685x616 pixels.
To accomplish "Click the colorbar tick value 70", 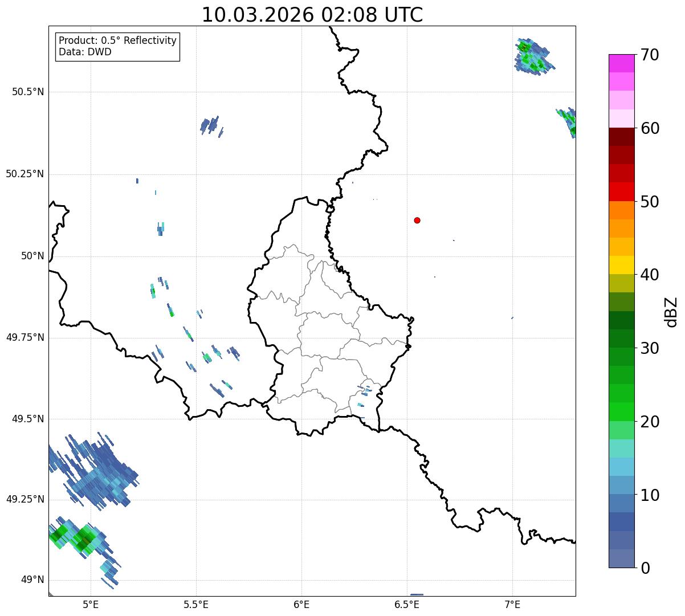I will pos(650,55).
